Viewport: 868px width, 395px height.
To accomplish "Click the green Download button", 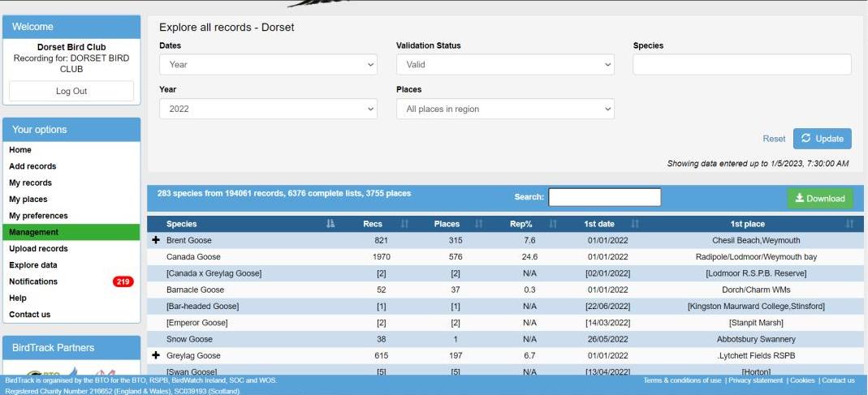I will pos(820,199).
